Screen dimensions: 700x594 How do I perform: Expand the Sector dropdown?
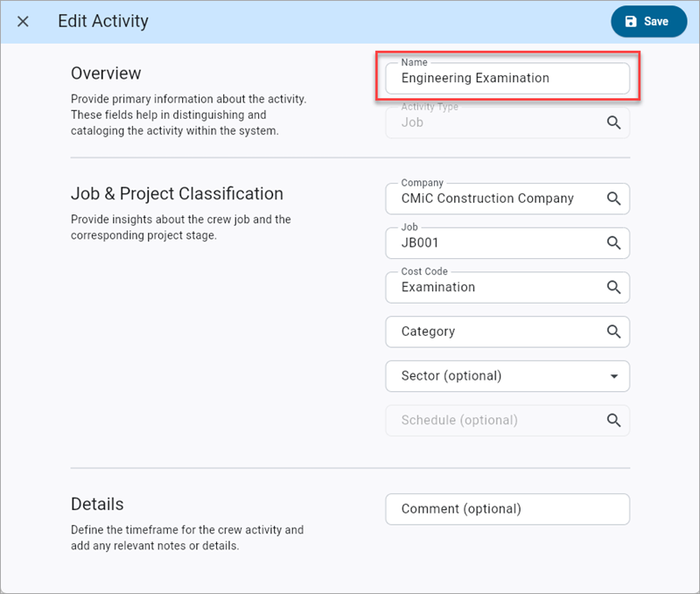coord(615,376)
